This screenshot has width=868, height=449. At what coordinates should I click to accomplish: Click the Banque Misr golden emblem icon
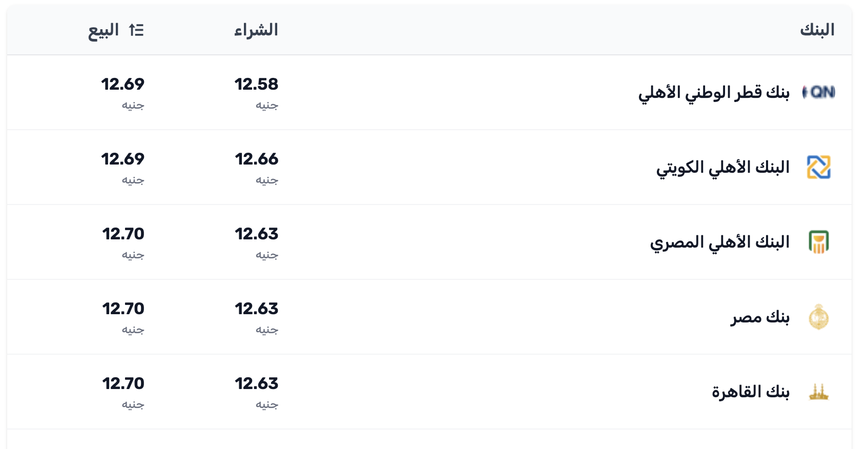click(x=818, y=316)
